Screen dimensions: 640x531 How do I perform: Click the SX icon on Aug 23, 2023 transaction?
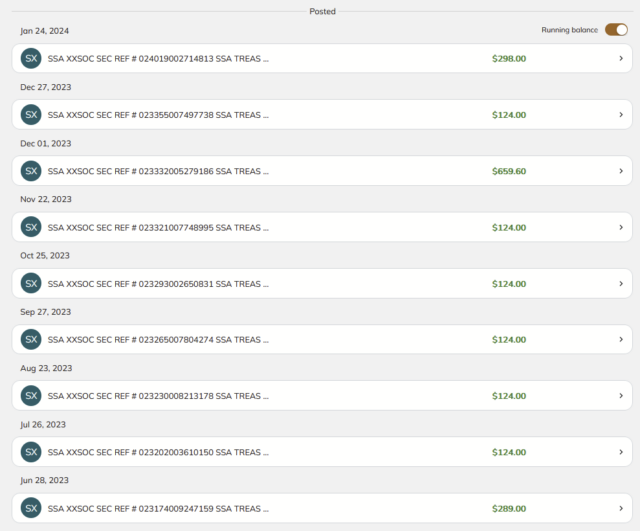coord(31,396)
